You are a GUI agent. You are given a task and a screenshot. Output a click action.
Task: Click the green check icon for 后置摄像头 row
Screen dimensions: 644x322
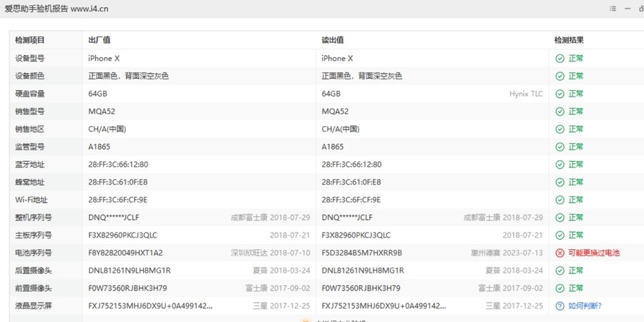[560, 270]
